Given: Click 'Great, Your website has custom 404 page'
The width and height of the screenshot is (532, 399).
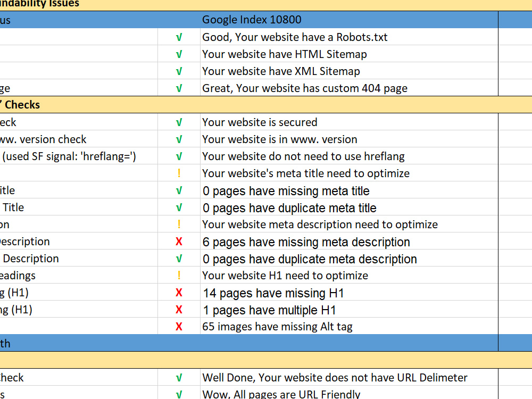Looking at the screenshot, I should (305, 88).
